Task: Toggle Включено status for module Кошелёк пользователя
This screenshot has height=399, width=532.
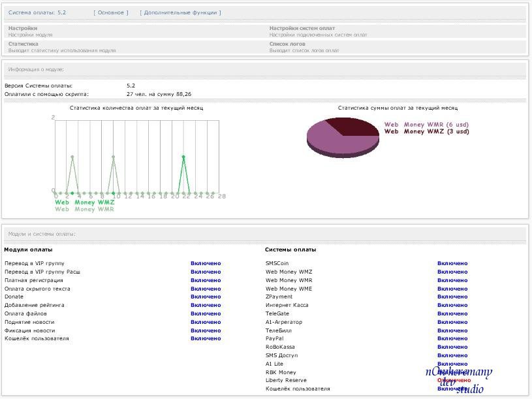Action: coord(206,338)
